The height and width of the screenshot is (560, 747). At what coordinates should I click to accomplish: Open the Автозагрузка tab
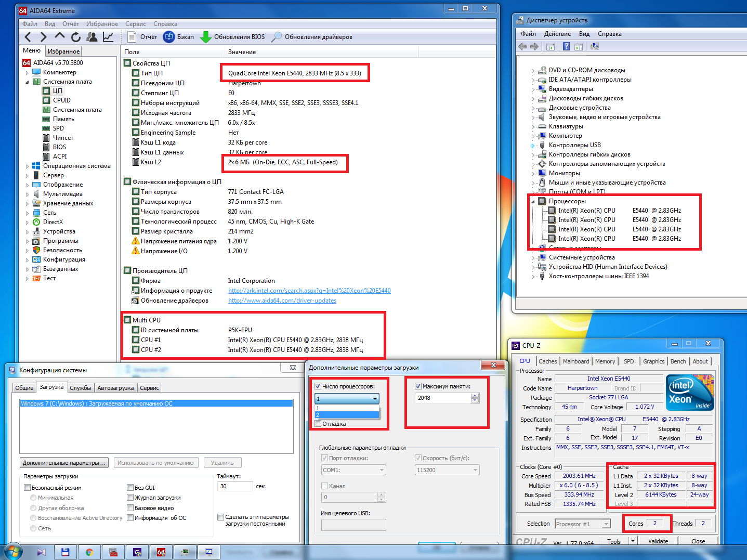coord(115,388)
